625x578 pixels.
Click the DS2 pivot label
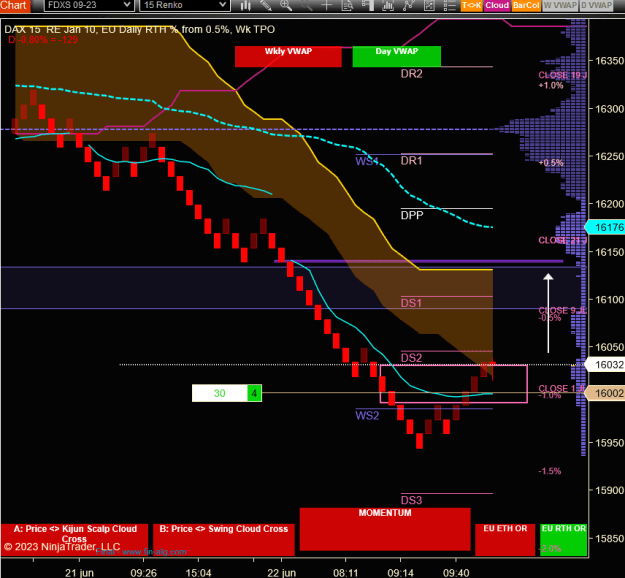click(411, 358)
